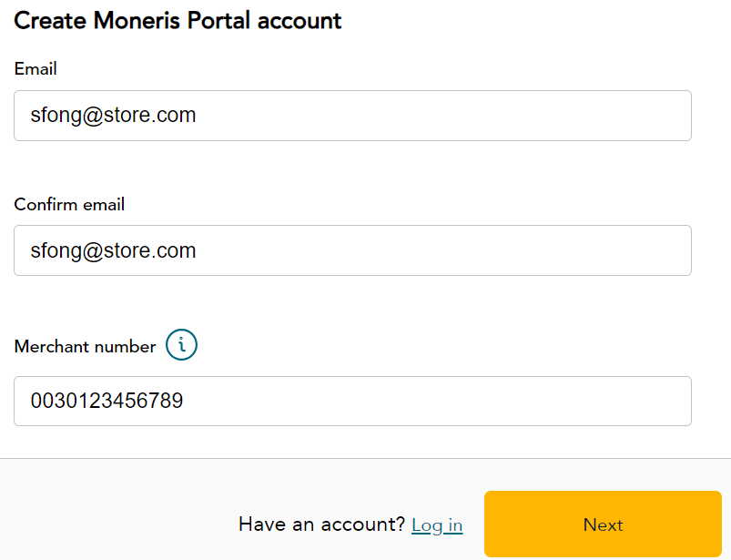The image size is (731, 560).
Task: Click the @ symbol in the Email field
Action: (93, 117)
